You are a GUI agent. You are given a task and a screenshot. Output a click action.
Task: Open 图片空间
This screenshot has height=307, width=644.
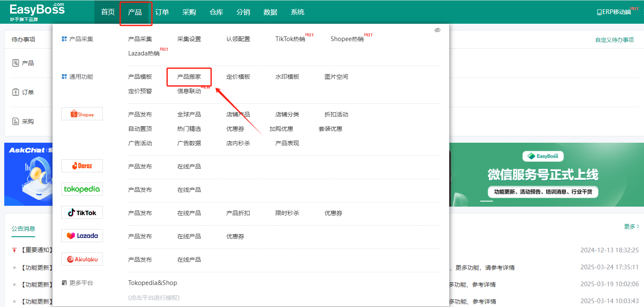336,77
